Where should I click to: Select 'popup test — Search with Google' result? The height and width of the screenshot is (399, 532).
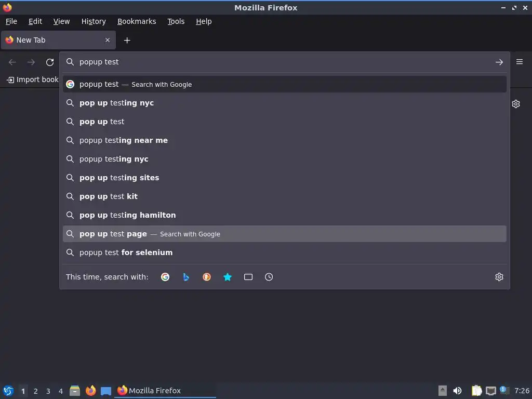(285, 84)
